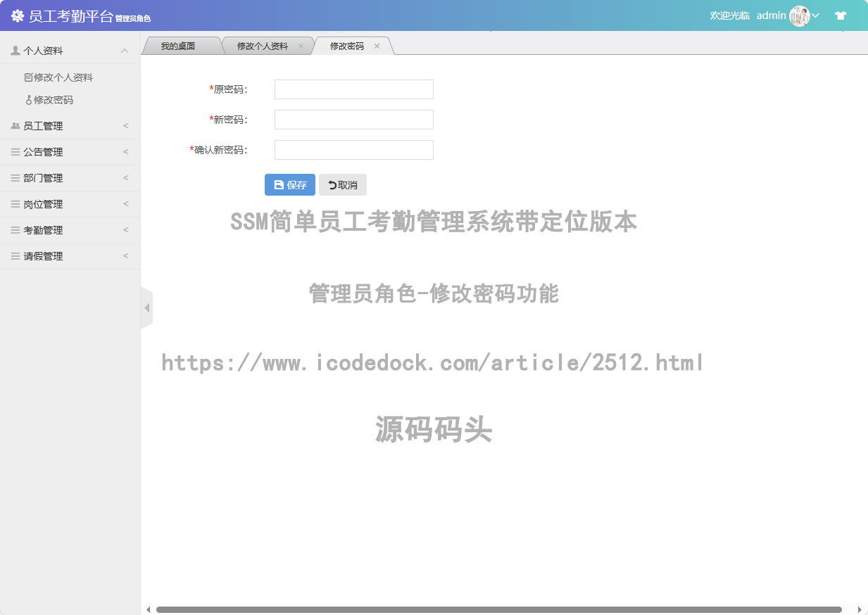868x615 pixels.
Task: Switch to the 我的桌面 tab
Action: click(178, 46)
